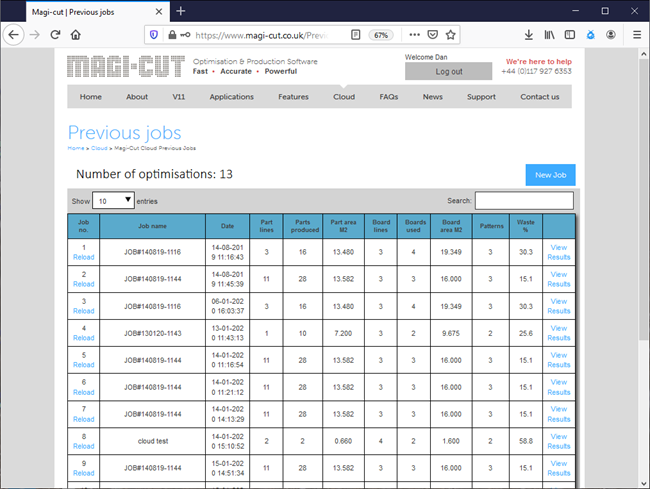Open the Firefox account profile icon
Image resolution: width=650 pixels, height=489 pixels.
(x=610, y=34)
